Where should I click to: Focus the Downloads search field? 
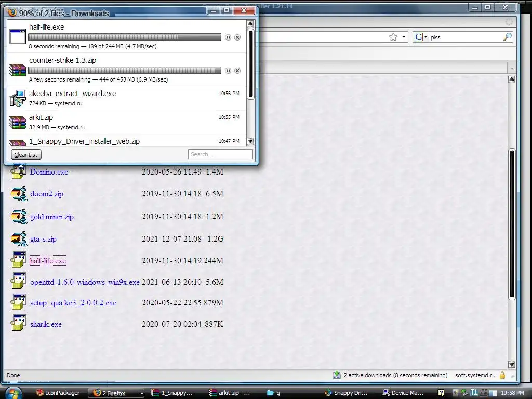[220, 154]
